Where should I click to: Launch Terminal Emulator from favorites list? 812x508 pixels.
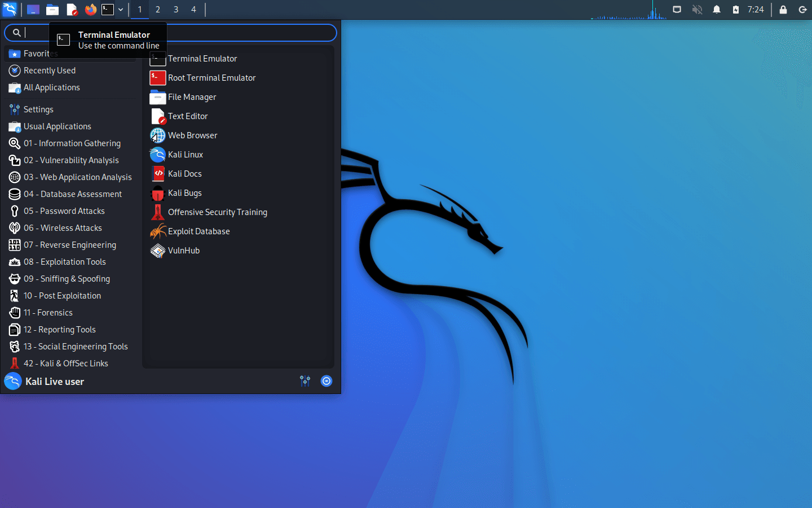(239, 59)
